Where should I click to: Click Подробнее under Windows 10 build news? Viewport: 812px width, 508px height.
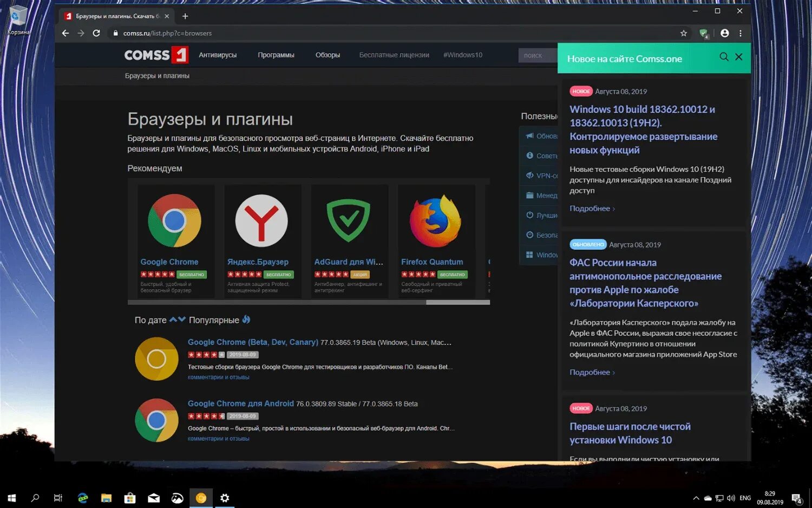click(592, 209)
